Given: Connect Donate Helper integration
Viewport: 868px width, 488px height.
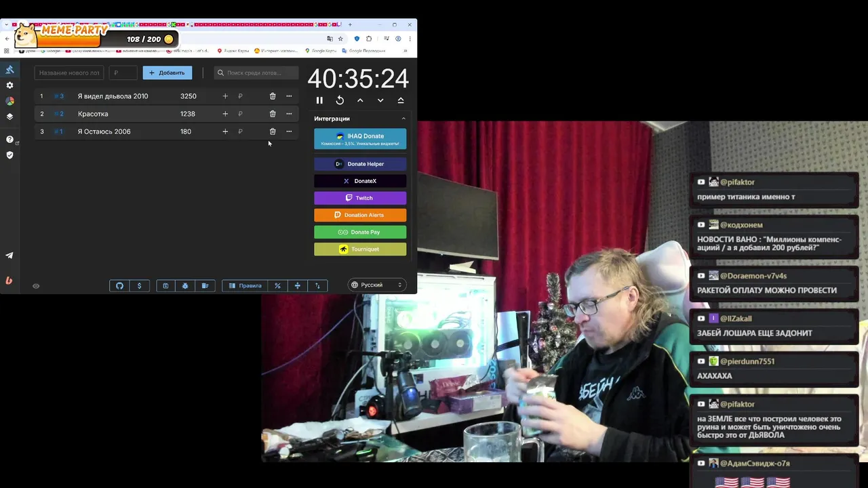Looking at the screenshot, I should tap(360, 164).
